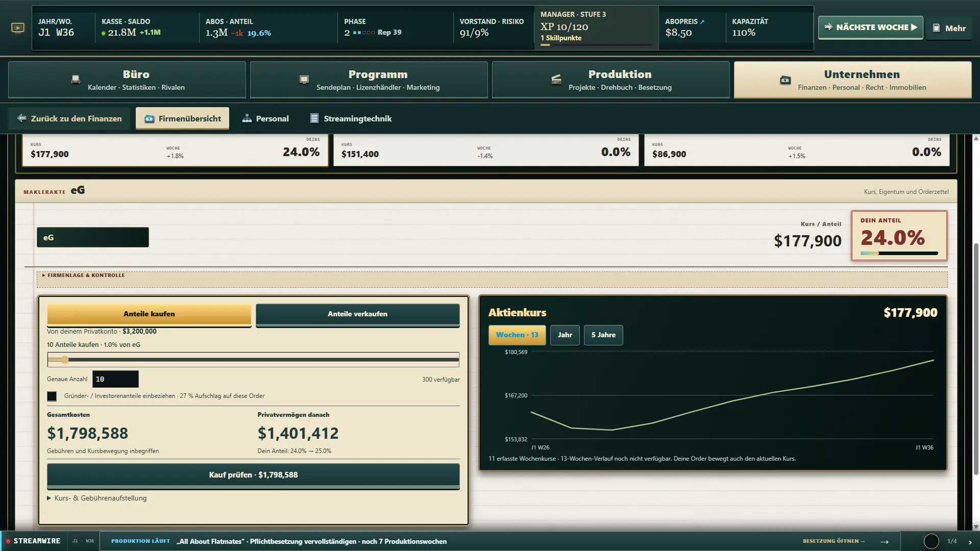Click Kauf prüfen · $1,798,588 button
Screen dimensions: 980x551
253,475
